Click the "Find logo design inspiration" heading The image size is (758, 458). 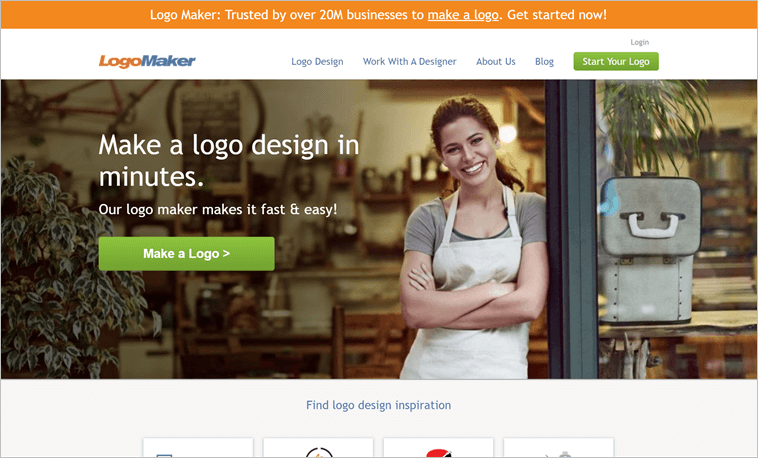[x=378, y=405]
